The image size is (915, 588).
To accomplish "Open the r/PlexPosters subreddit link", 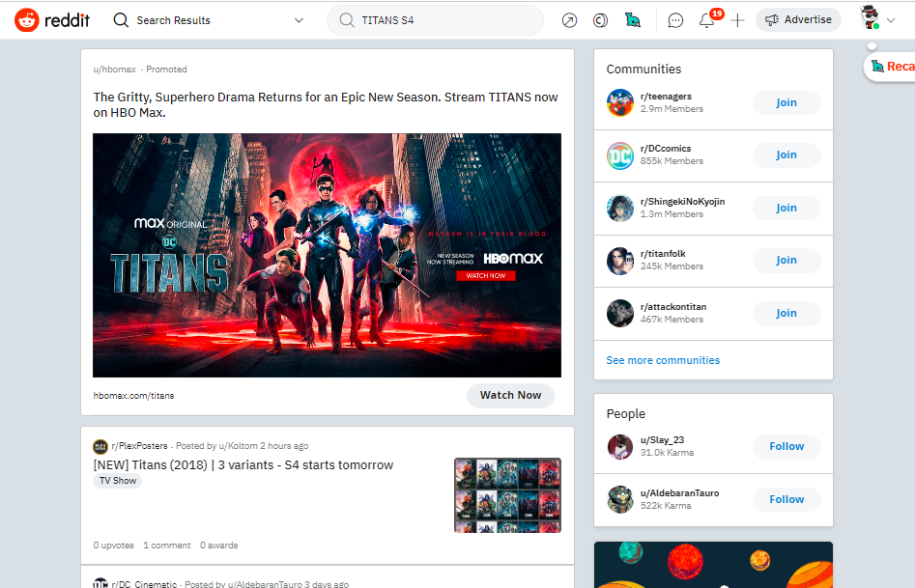I will tap(139, 446).
